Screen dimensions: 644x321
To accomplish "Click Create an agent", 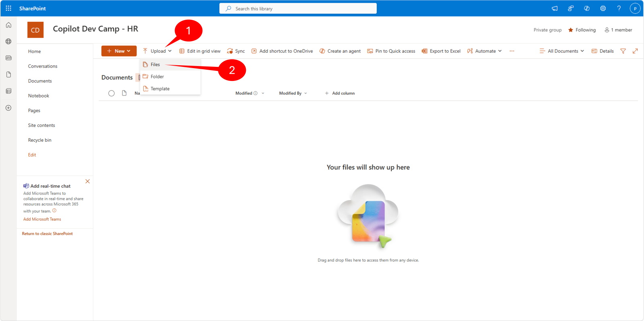I will click(x=340, y=51).
